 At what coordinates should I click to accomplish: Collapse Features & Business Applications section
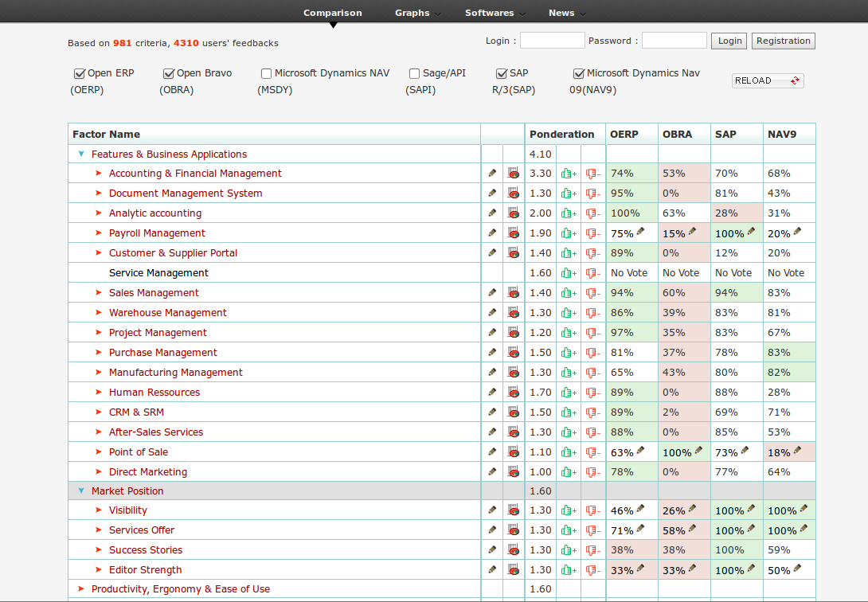pyautogui.click(x=81, y=154)
